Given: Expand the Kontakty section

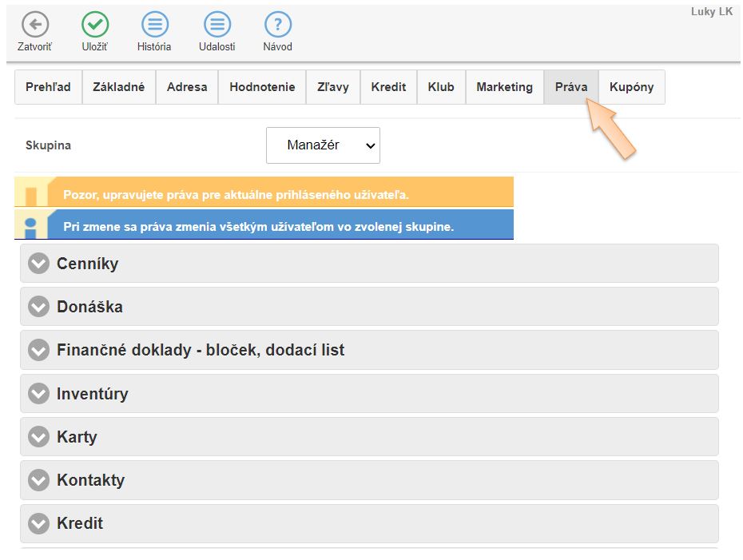Looking at the screenshot, I should [90, 480].
